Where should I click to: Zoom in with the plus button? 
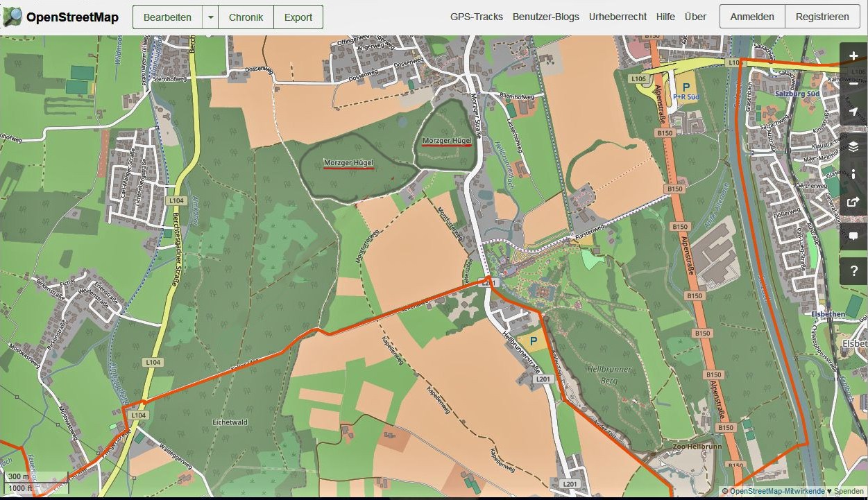(853, 56)
